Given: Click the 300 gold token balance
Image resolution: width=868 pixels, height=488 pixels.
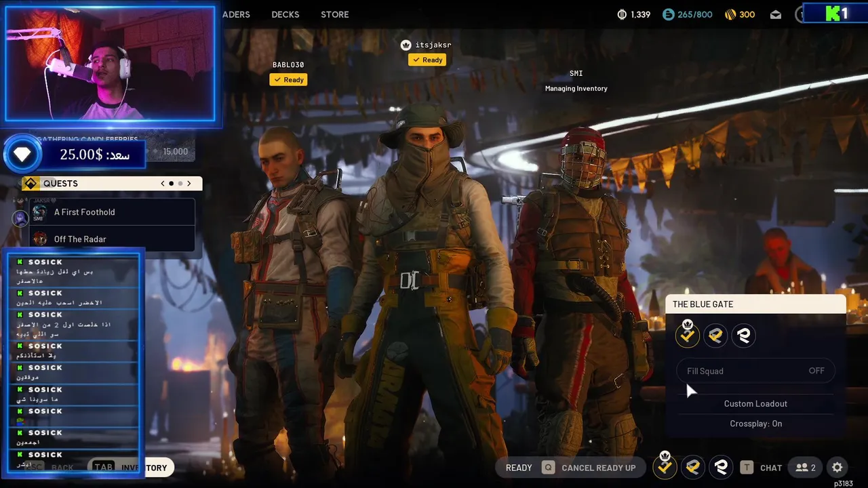Looking at the screenshot, I should pyautogui.click(x=747, y=14).
